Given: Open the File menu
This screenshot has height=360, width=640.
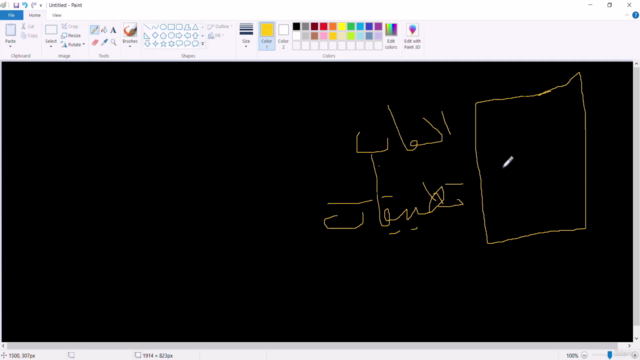Looking at the screenshot, I should point(11,15).
